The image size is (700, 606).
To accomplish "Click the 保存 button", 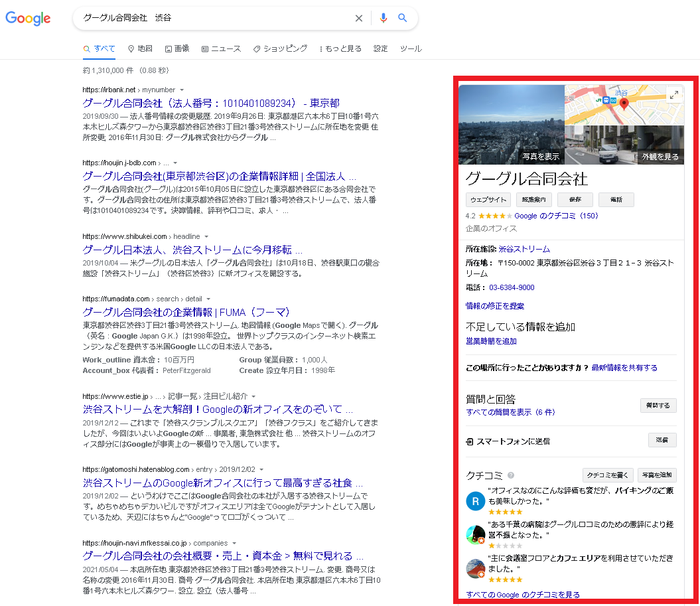I will [575, 200].
